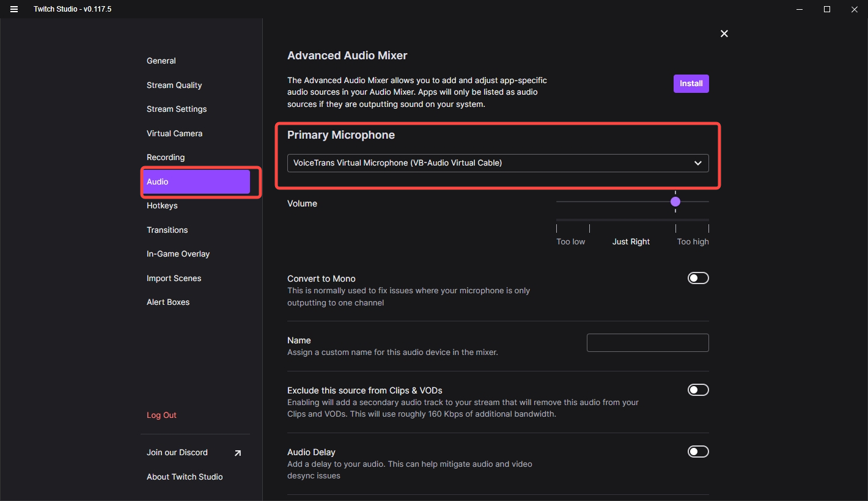Image resolution: width=868 pixels, height=501 pixels.
Task: Maximize the Twitch Studio window
Action: pos(826,9)
